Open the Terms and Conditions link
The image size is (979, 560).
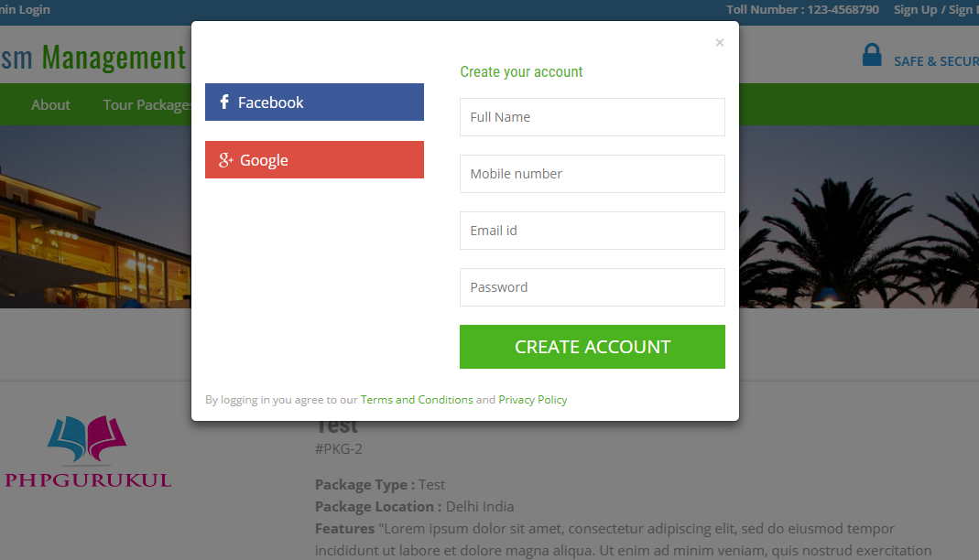tap(417, 400)
